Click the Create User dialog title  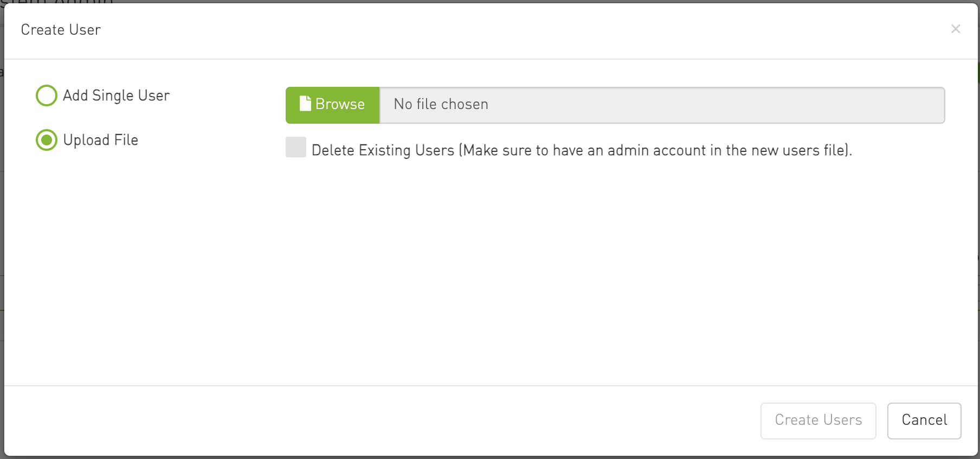61,30
